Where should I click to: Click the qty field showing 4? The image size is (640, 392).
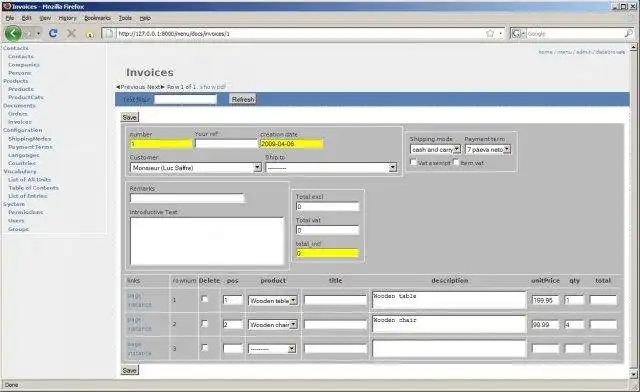coord(574,325)
